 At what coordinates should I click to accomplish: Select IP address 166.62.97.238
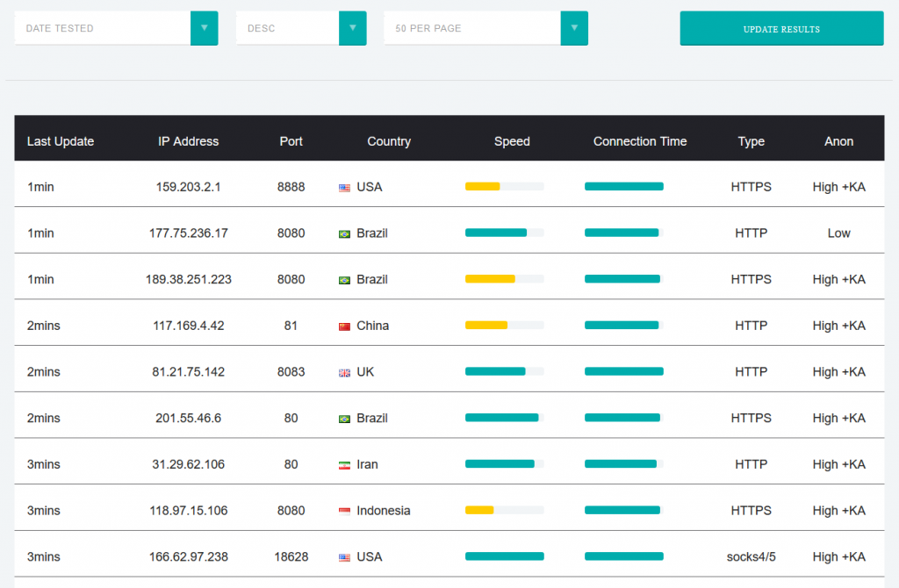(x=188, y=557)
